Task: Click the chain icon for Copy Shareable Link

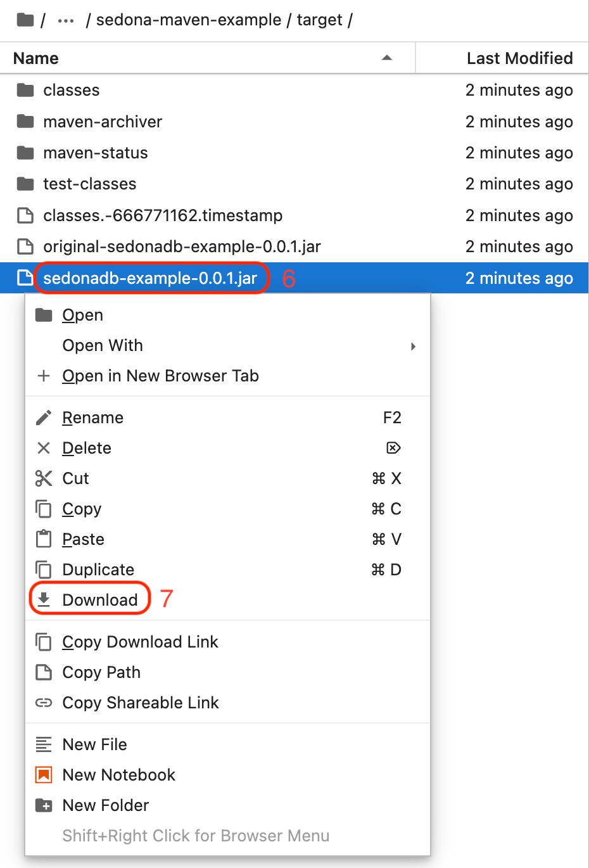Action: [x=43, y=703]
